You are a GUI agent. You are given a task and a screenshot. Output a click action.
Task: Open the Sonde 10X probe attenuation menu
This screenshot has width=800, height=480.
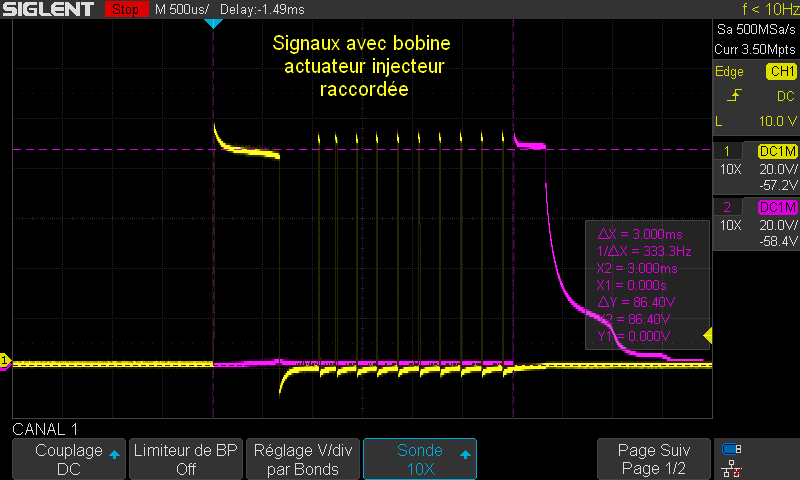tap(419, 460)
